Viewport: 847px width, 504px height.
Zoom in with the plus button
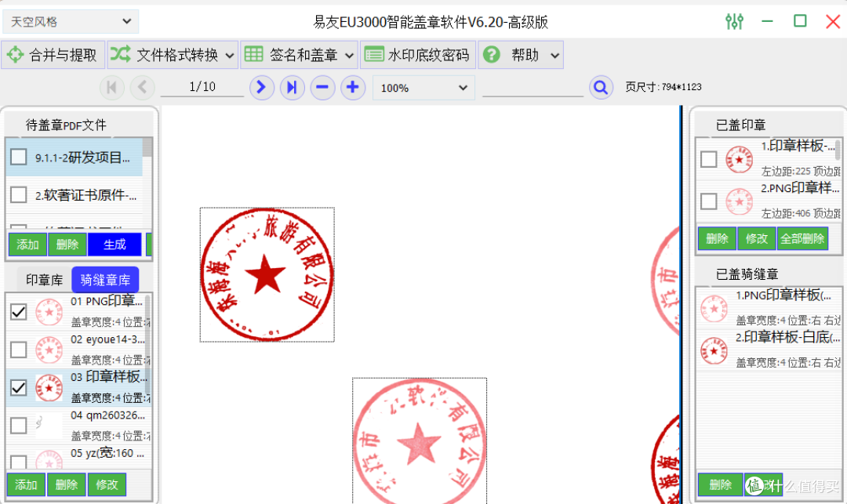click(353, 88)
